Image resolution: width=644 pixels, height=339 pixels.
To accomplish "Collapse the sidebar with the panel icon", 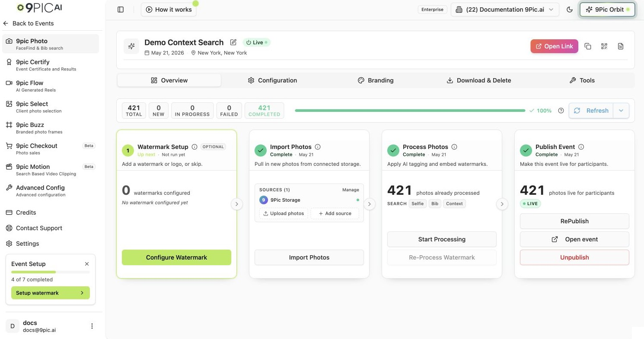I will 121,10.
